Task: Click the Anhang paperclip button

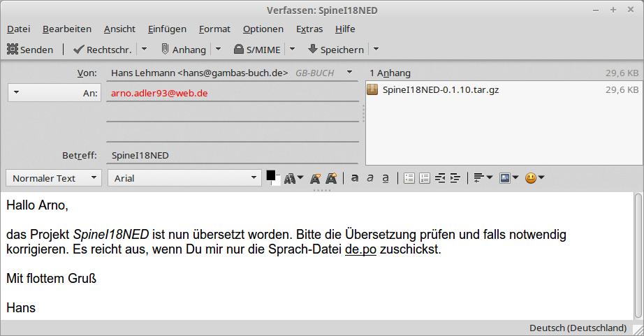Action: pyautogui.click(x=184, y=50)
